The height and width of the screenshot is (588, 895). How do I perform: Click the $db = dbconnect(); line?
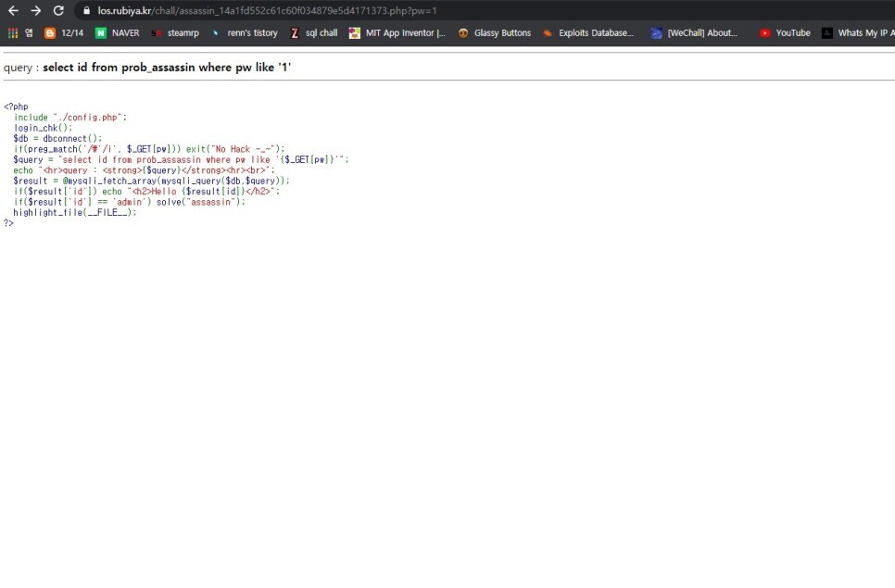(57, 139)
